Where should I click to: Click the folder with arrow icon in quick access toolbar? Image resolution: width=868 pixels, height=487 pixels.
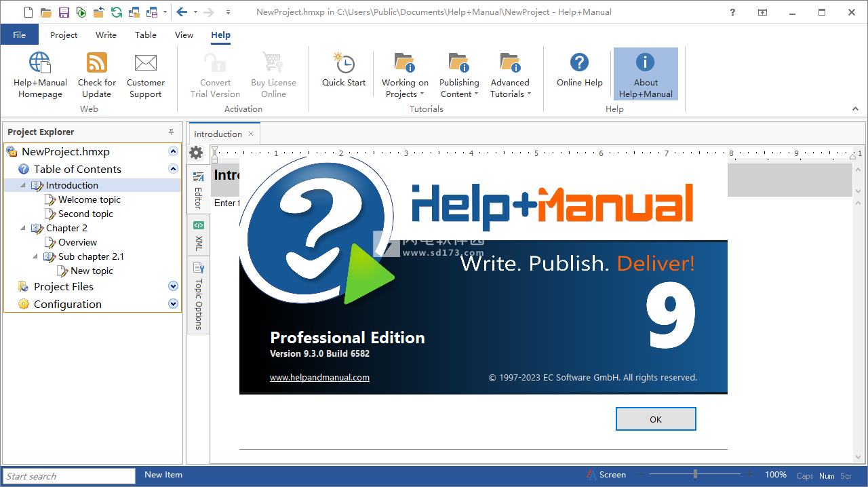(x=99, y=12)
